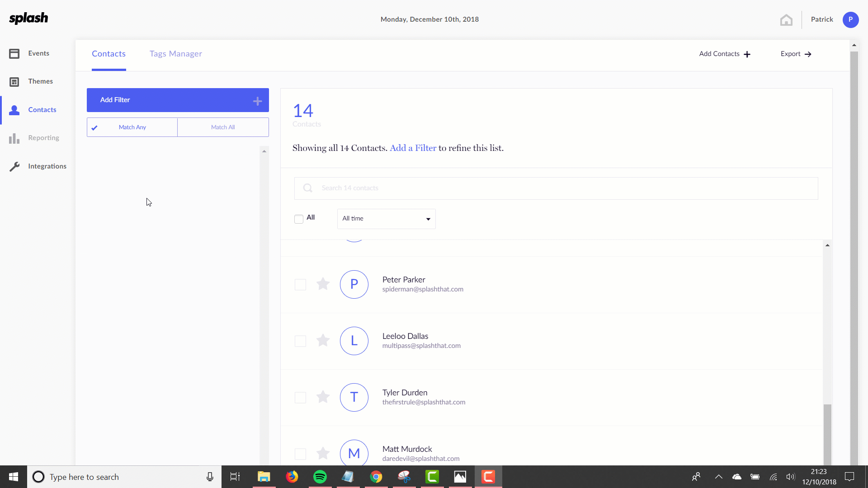Viewport: 868px width, 488px height.
Task: Star the Peter Parker contact
Action: click(x=323, y=284)
